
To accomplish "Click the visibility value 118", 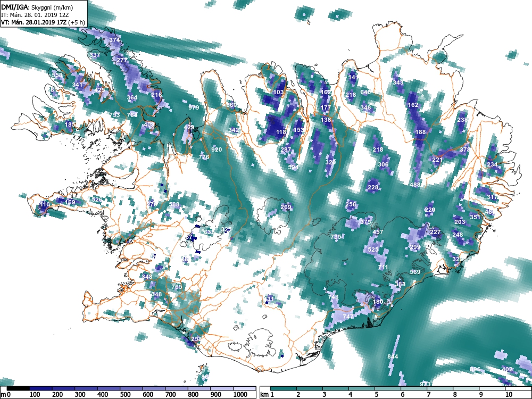I will tap(281, 132).
